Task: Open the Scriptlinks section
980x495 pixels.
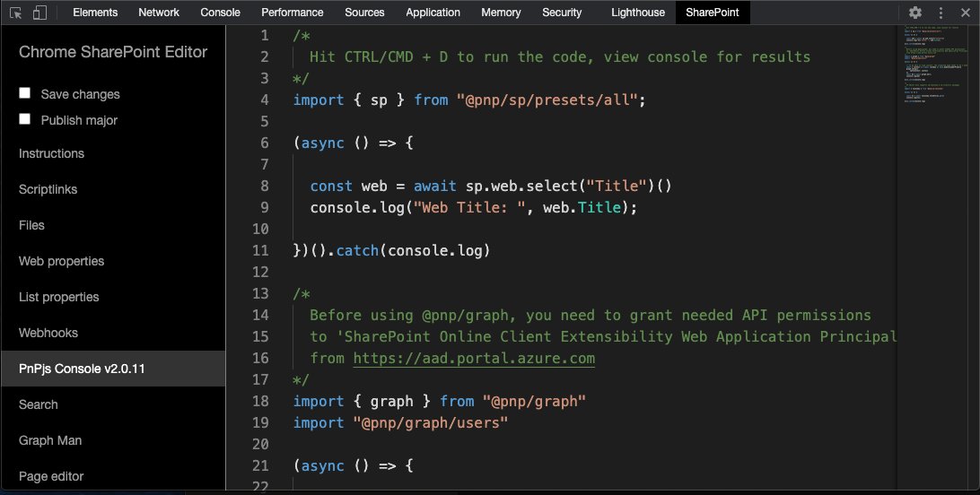Action: [113, 189]
